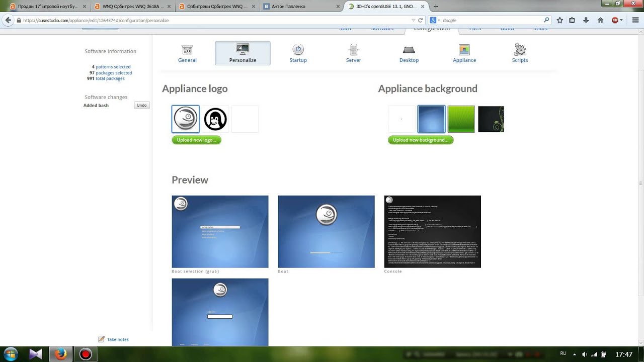Open the General configuration section
The height and width of the screenshot is (362, 644).
coord(187,53)
